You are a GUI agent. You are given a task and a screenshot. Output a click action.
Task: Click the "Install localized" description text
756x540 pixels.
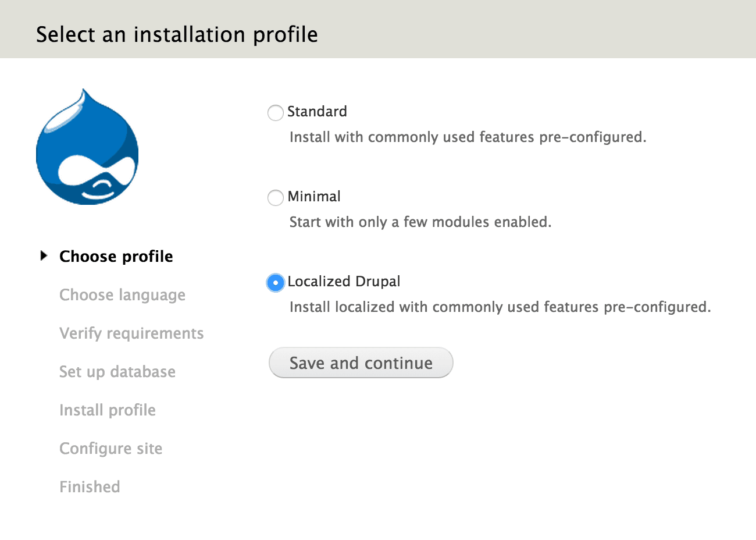500,307
